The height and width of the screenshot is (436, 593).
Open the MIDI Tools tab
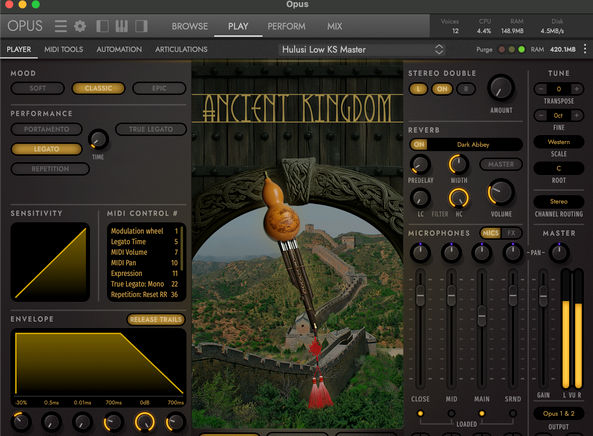[x=64, y=49]
